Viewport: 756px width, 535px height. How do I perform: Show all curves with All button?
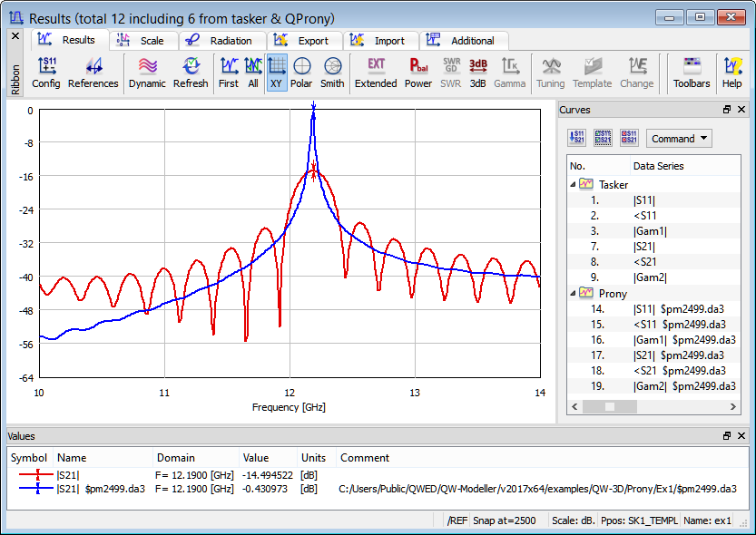click(x=253, y=73)
